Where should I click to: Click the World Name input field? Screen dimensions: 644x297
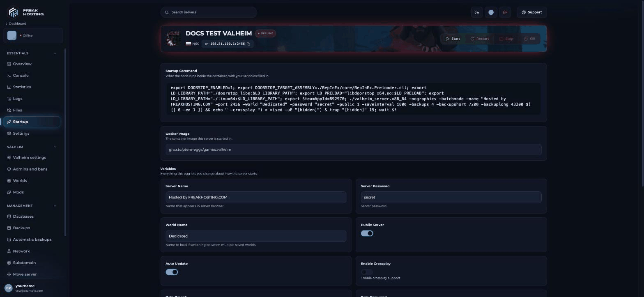coord(256,236)
